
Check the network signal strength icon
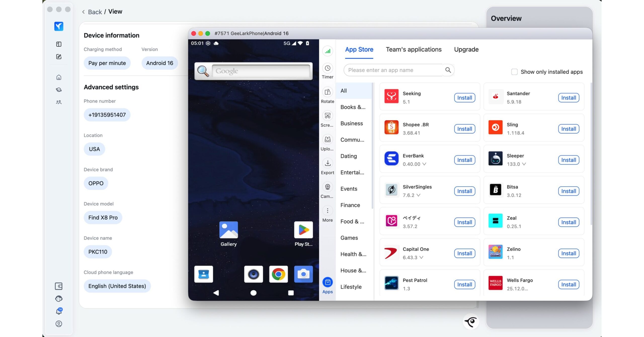point(328,51)
